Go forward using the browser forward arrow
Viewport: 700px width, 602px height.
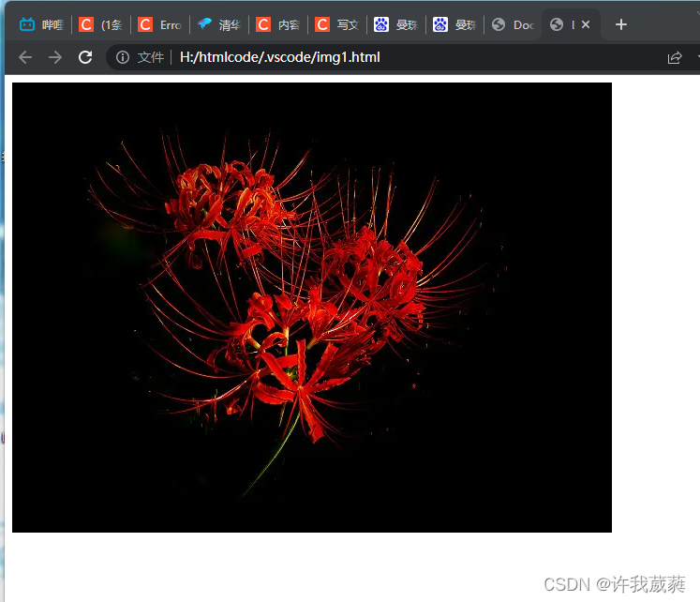point(55,57)
